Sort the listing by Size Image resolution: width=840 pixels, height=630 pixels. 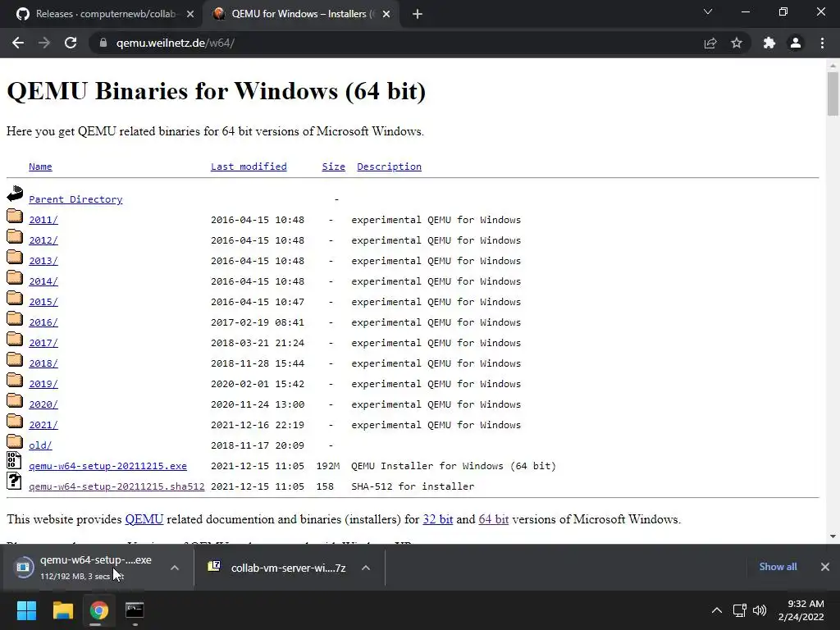point(333,167)
